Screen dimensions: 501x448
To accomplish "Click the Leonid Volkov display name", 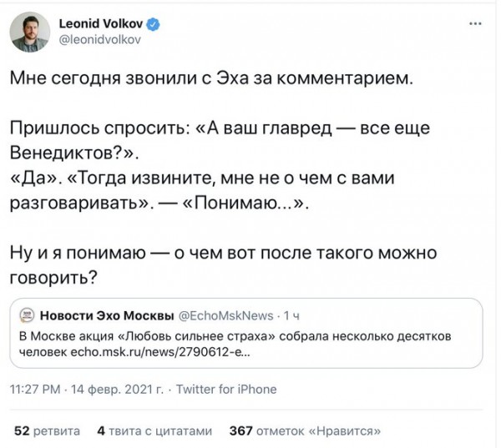I will pyautogui.click(x=101, y=23).
